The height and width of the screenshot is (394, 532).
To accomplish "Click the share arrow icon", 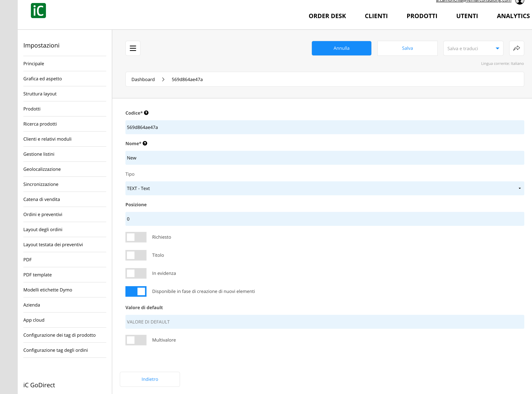I will [x=517, y=48].
